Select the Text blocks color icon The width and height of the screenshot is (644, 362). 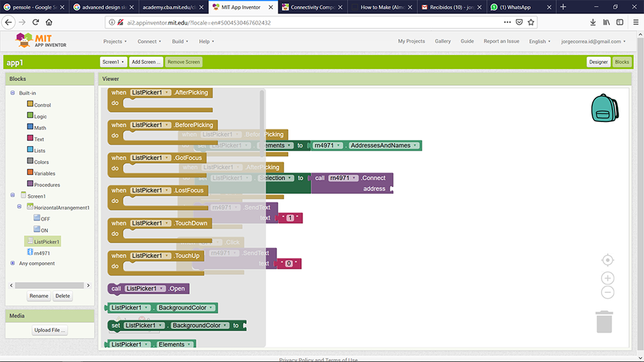tap(30, 138)
